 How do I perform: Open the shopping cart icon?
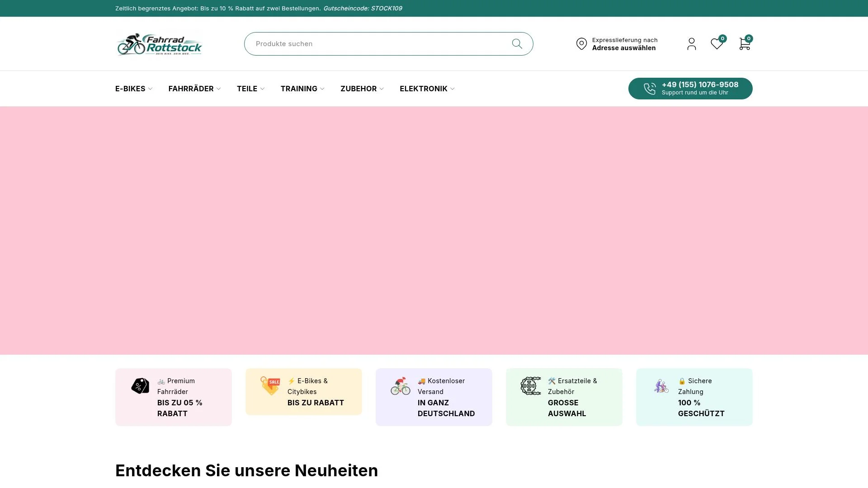(x=745, y=44)
